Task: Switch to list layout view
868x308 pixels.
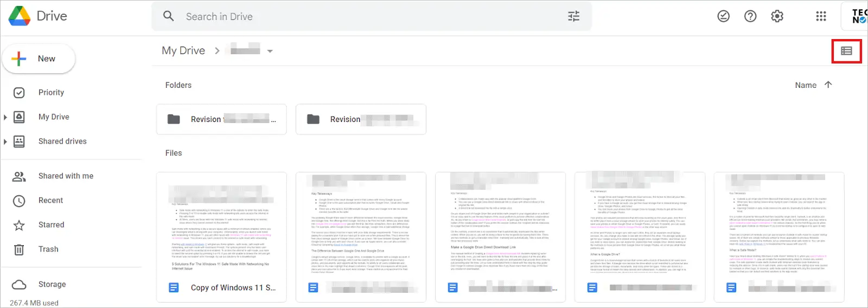Action: click(846, 51)
